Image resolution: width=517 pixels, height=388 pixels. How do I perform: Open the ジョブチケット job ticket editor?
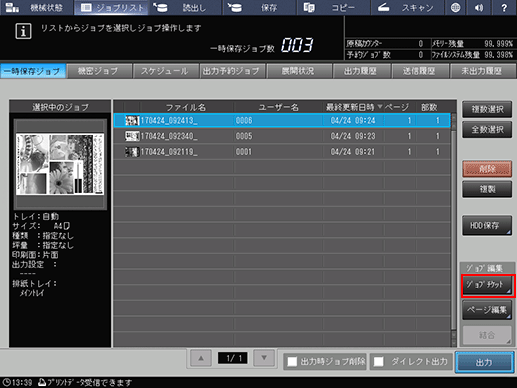click(487, 285)
